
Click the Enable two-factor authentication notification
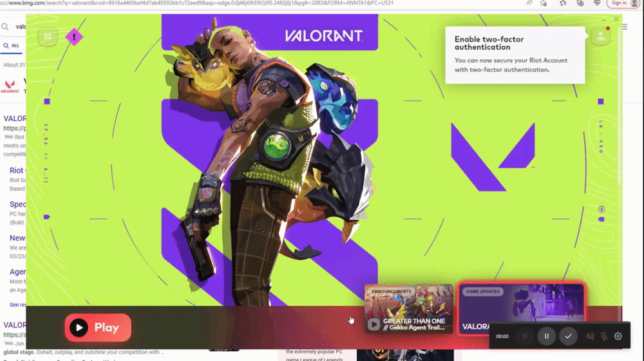pos(515,55)
